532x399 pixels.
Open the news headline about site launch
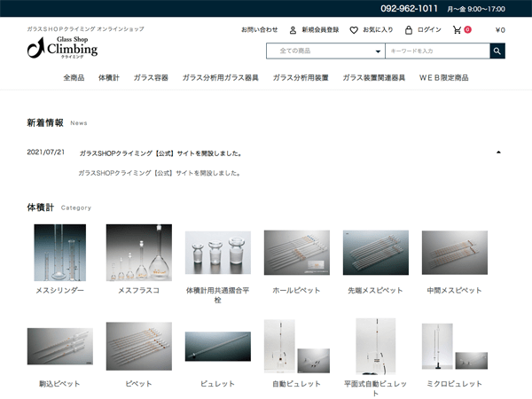tap(160, 153)
